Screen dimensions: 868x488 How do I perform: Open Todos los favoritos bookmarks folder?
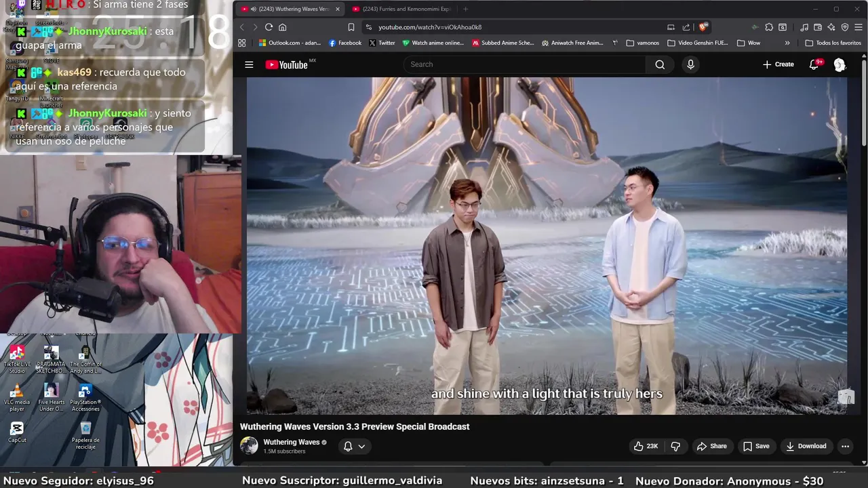coord(833,43)
